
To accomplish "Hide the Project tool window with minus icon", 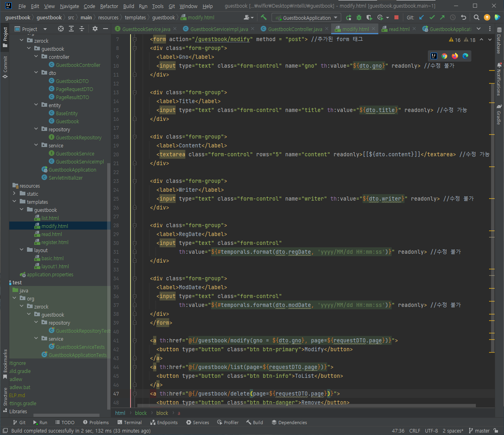I will 106,29.
